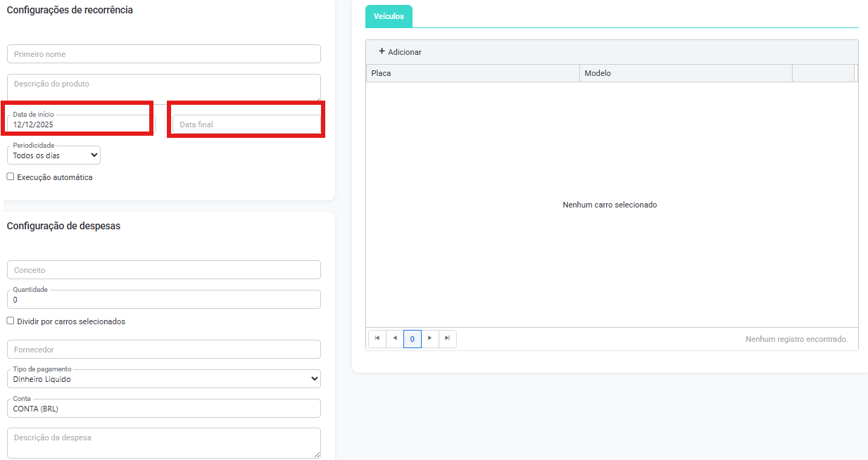Check Dividir por carros selecionados
Image resolution: width=868 pixels, height=460 pixels.
[11, 321]
